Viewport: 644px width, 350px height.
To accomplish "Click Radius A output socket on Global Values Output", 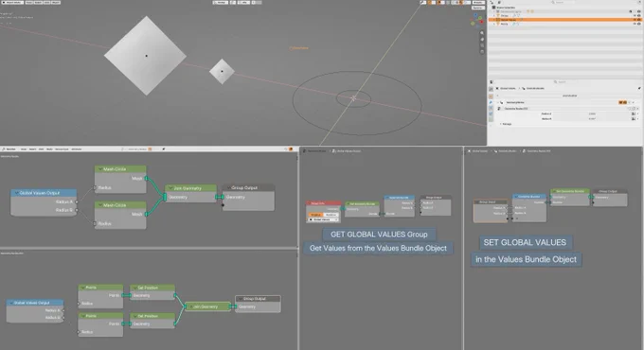I will tap(77, 201).
